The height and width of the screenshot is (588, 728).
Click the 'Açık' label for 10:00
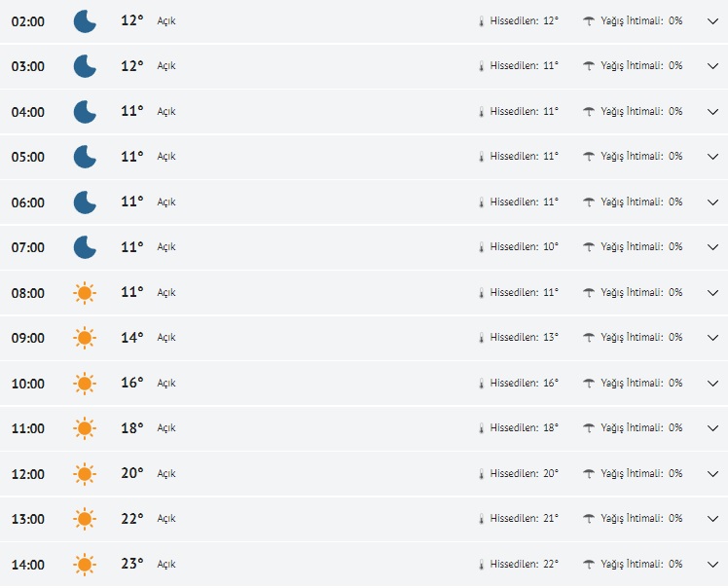click(x=166, y=384)
